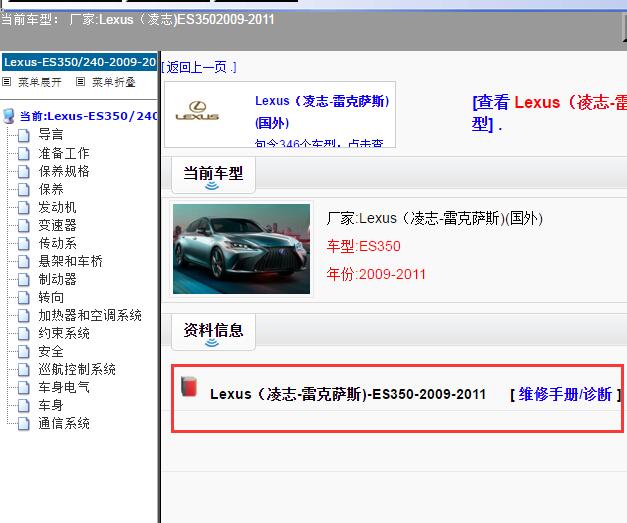Open the 安全 entry
Screen dimensions: 627x523
[x=51, y=351]
